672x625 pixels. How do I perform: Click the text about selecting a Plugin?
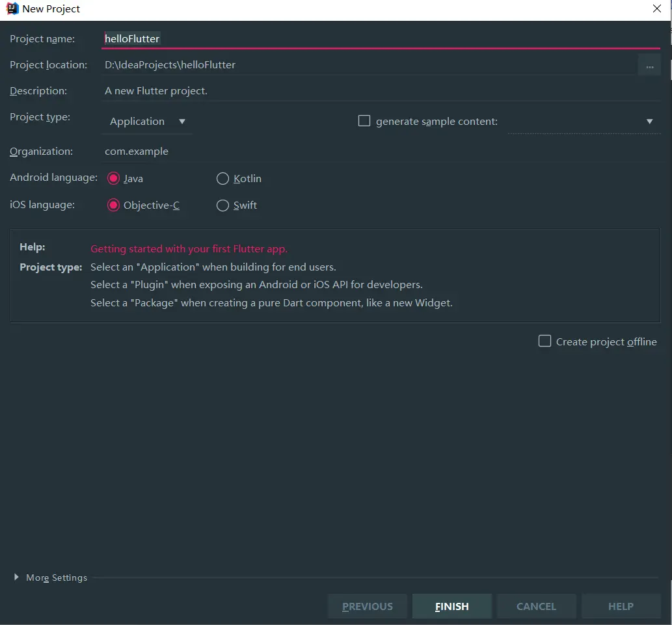coord(256,284)
